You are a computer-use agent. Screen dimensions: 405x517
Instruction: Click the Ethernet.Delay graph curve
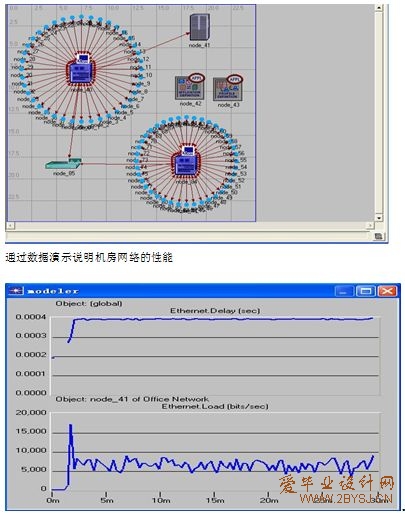click(220, 319)
